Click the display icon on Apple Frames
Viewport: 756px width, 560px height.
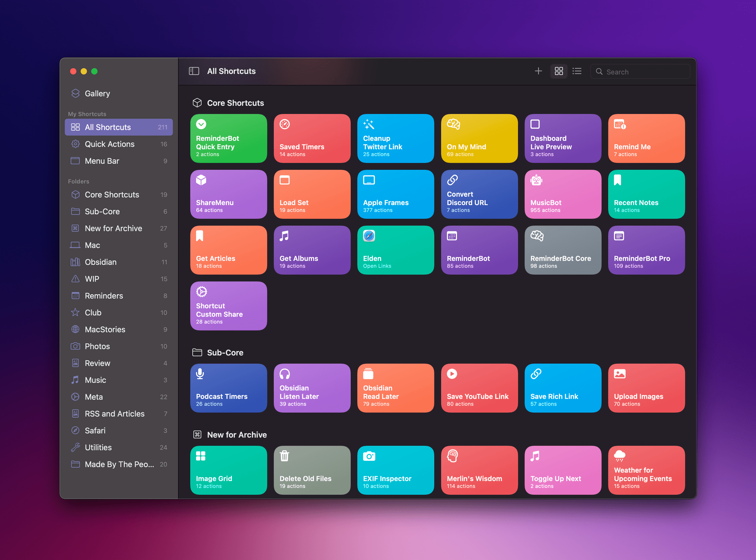pyautogui.click(x=369, y=180)
